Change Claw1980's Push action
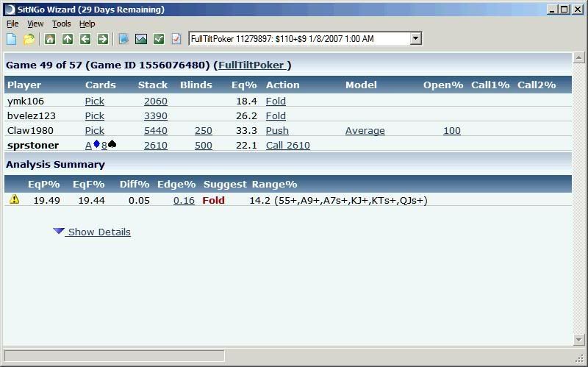 [x=277, y=131]
